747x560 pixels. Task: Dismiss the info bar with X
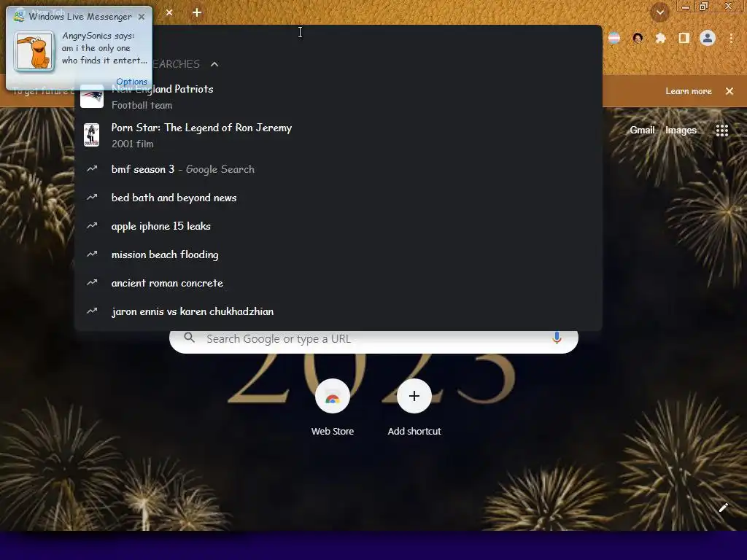point(729,91)
